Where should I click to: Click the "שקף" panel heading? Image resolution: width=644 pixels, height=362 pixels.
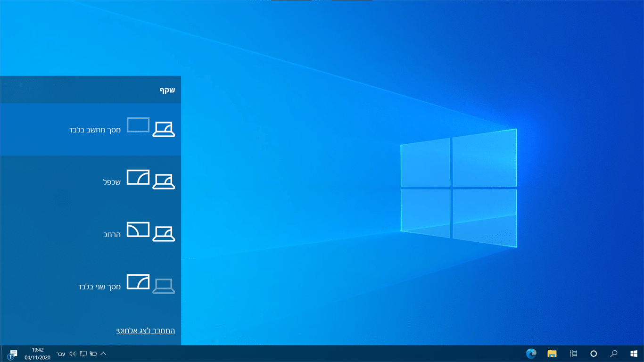tap(167, 90)
